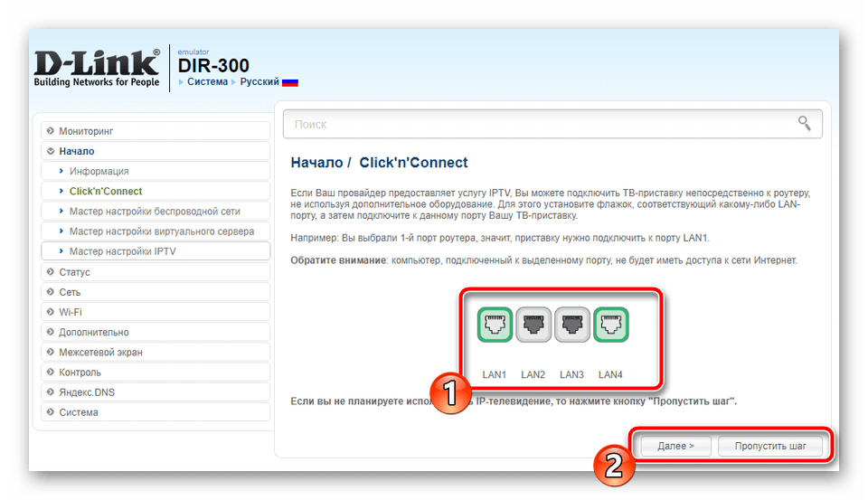The image size is (868, 500).
Task: Click the Начало breadcrumb in heading
Action: coord(316,163)
